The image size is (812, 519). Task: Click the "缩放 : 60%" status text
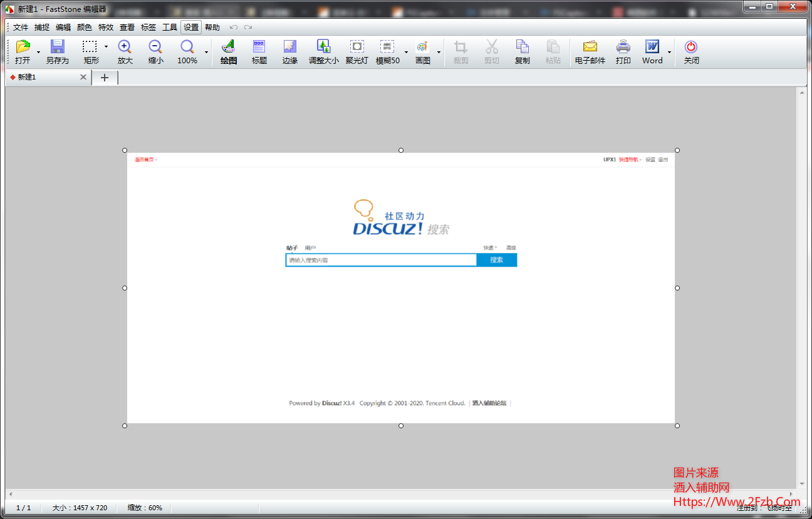[145, 508]
